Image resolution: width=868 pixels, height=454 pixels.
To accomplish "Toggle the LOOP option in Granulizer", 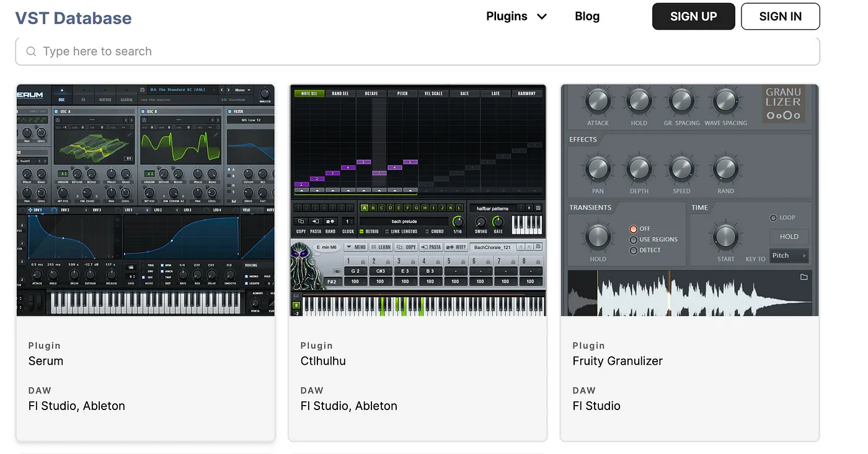I will [773, 218].
